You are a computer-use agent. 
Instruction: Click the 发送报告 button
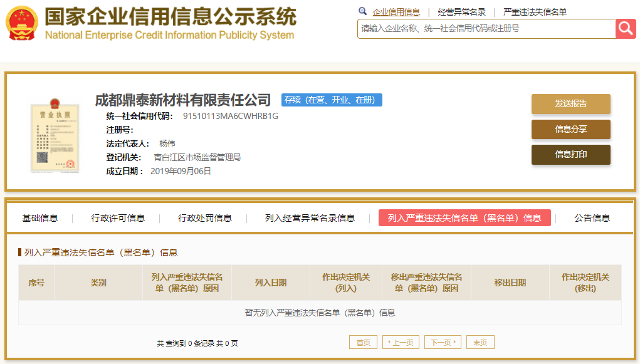[570, 103]
